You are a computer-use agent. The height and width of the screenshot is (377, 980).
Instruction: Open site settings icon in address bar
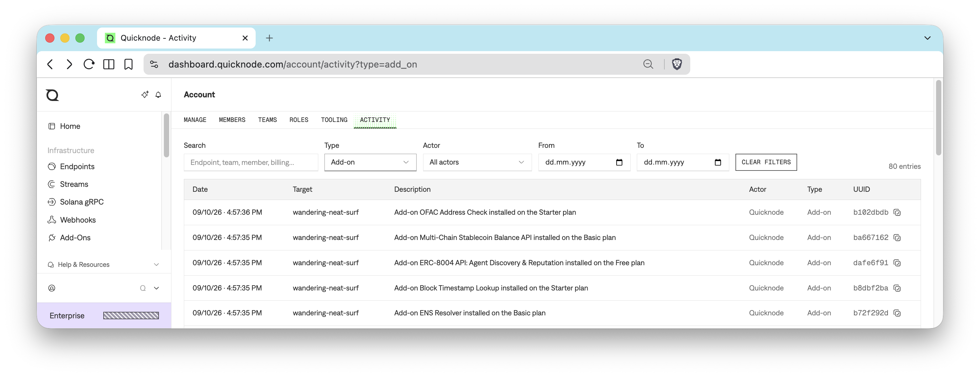pyautogui.click(x=154, y=64)
